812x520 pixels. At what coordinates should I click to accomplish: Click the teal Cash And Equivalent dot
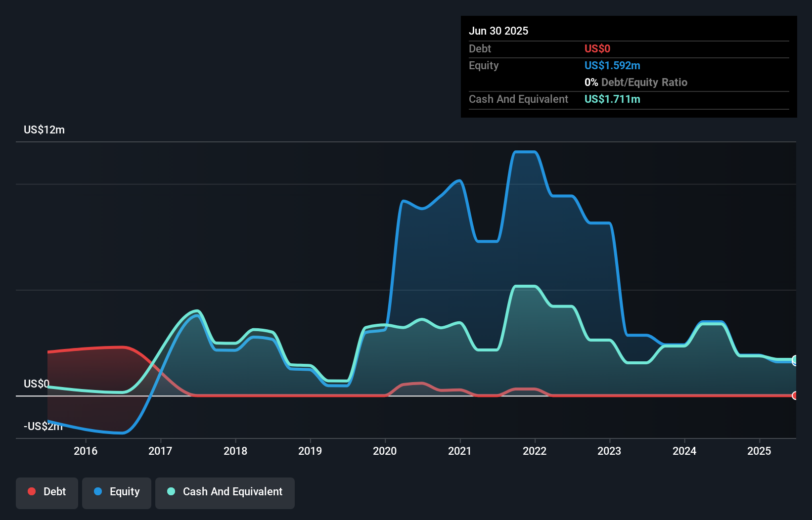171,491
